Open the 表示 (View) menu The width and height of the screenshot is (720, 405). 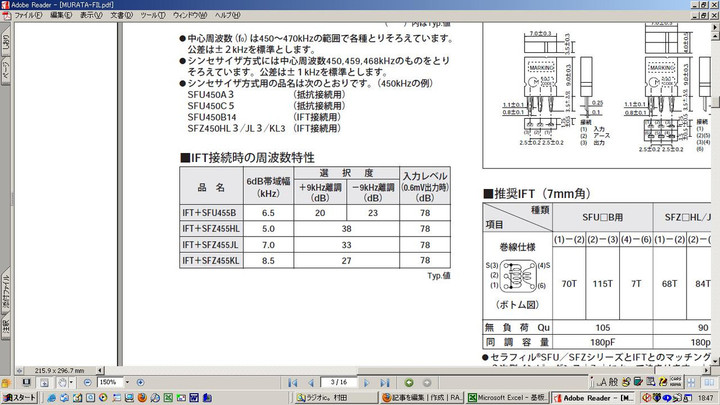pos(91,16)
